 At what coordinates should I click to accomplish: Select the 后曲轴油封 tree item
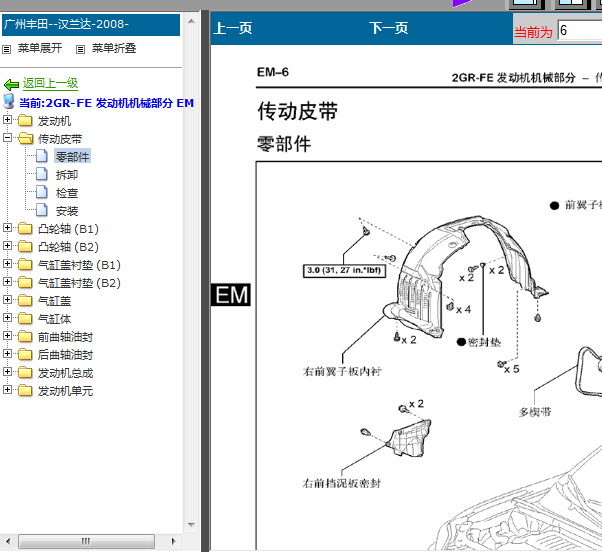pos(65,355)
